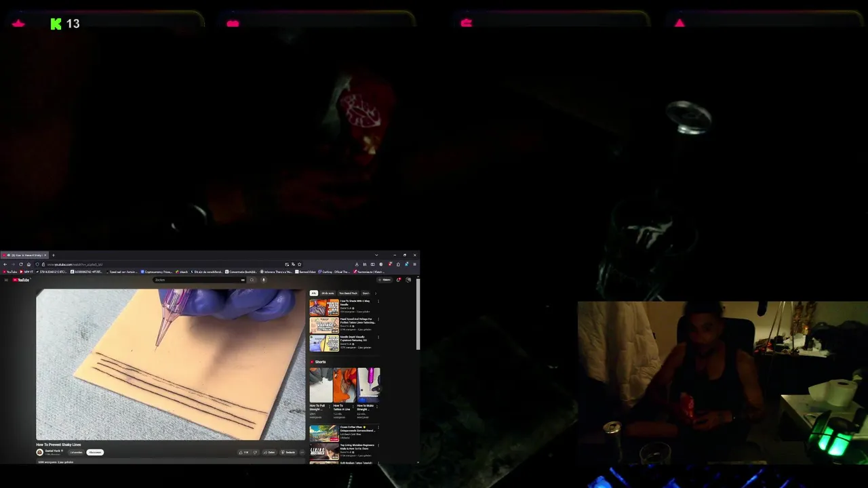The height and width of the screenshot is (488, 868).
Task: Open options for How To Shade With A Mag
Action: coord(378,302)
